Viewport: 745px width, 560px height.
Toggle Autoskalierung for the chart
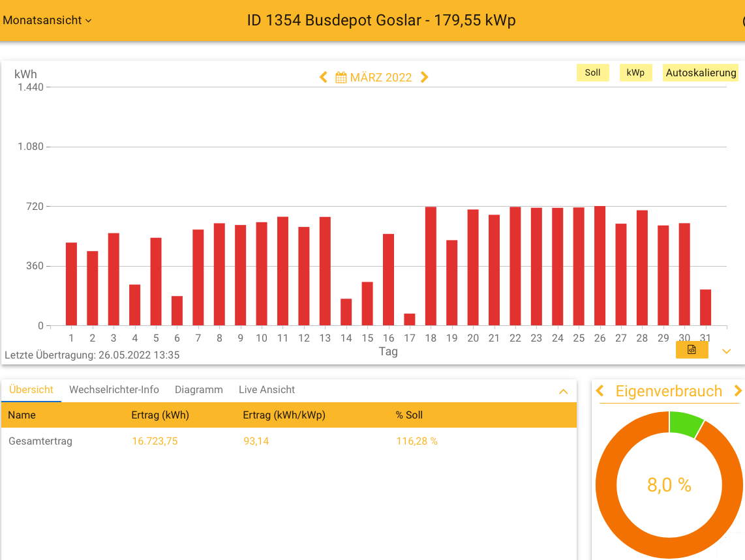(701, 73)
